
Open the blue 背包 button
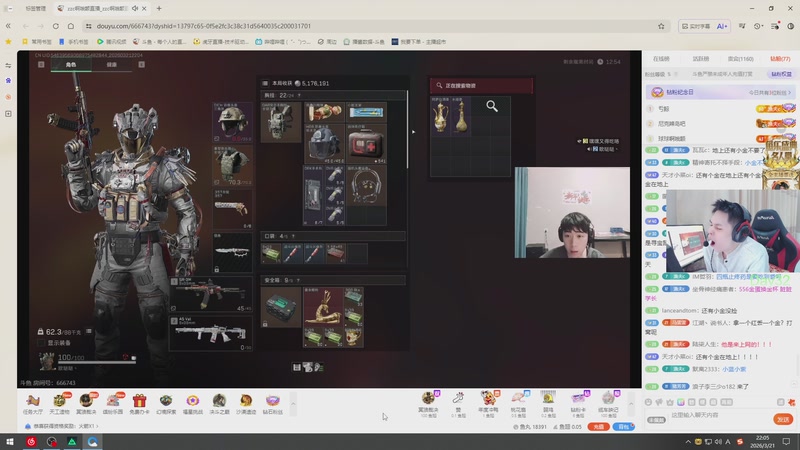click(623, 427)
